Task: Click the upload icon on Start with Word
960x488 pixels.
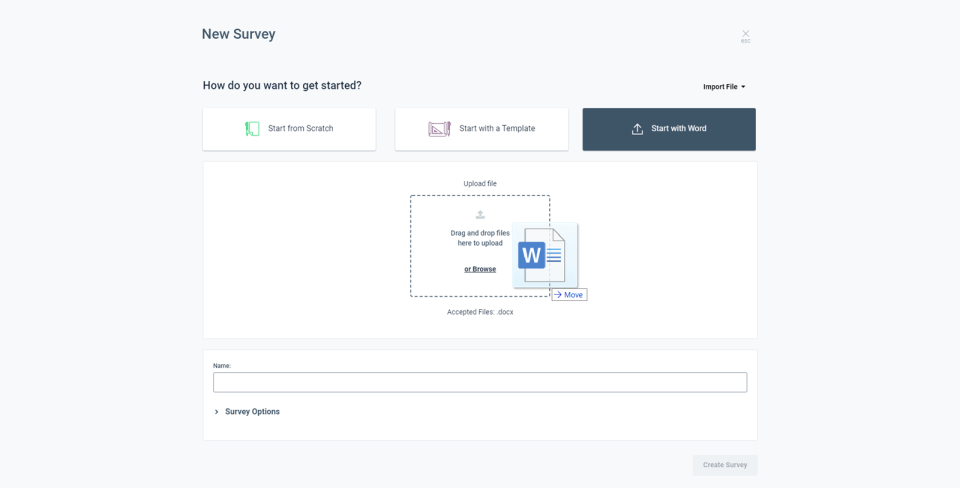Action: 637,129
